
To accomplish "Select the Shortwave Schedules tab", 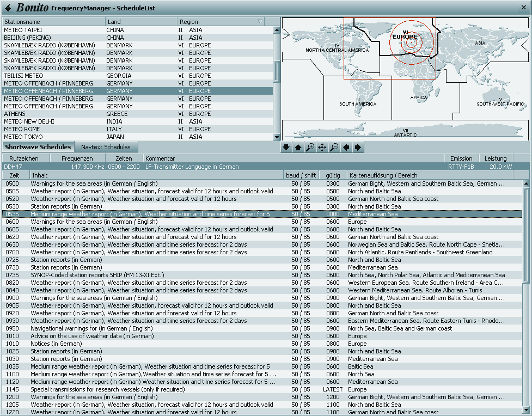I will click(x=38, y=147).
